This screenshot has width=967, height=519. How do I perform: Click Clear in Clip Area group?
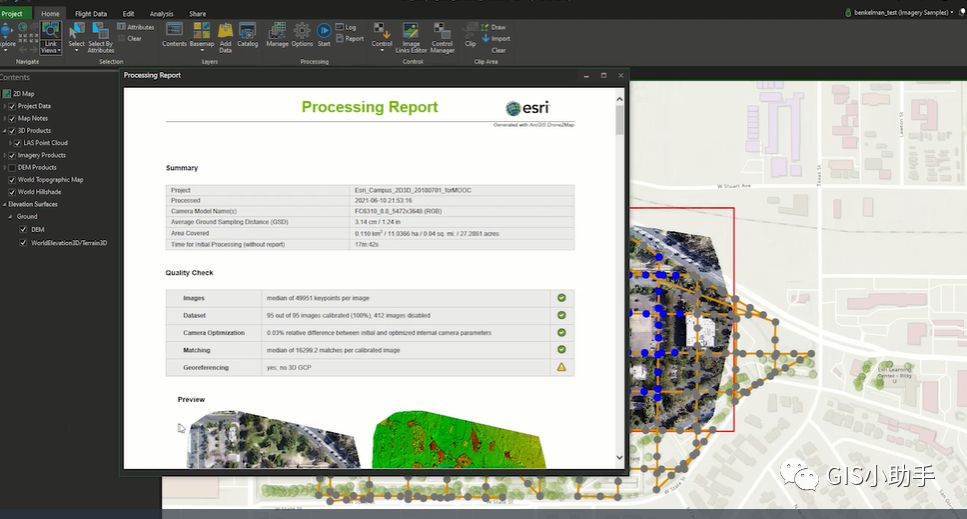tap(498, 50)
